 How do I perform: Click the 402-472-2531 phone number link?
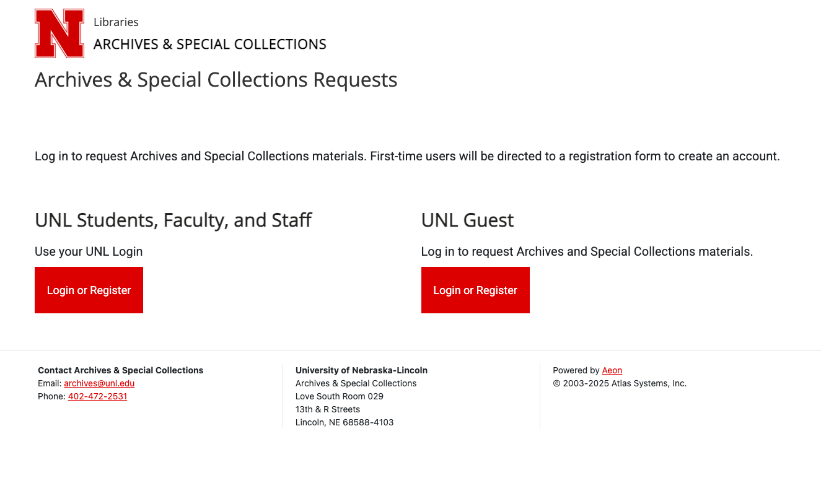coord(97,396)
